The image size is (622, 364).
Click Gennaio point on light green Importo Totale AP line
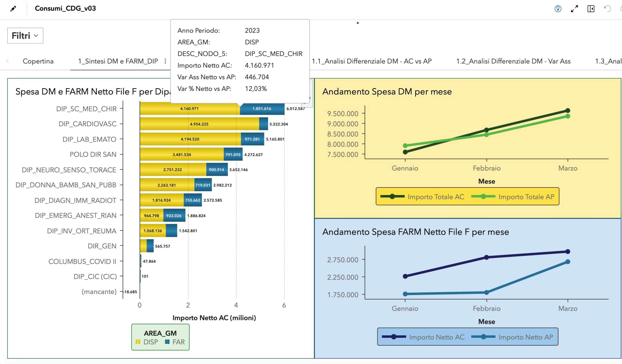click(405, 146)
